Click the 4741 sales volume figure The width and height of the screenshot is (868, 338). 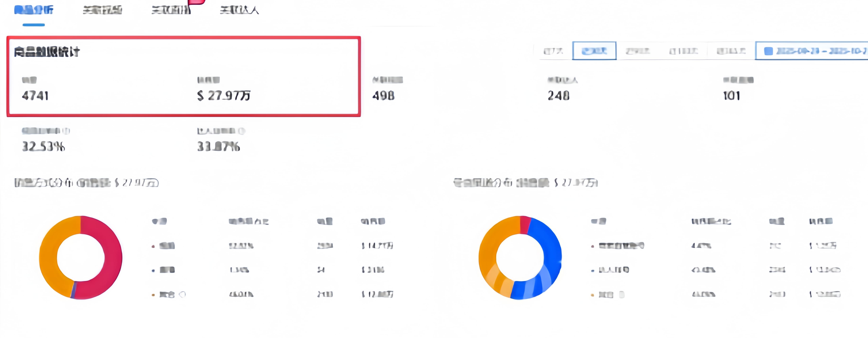(x=35, y=96)
